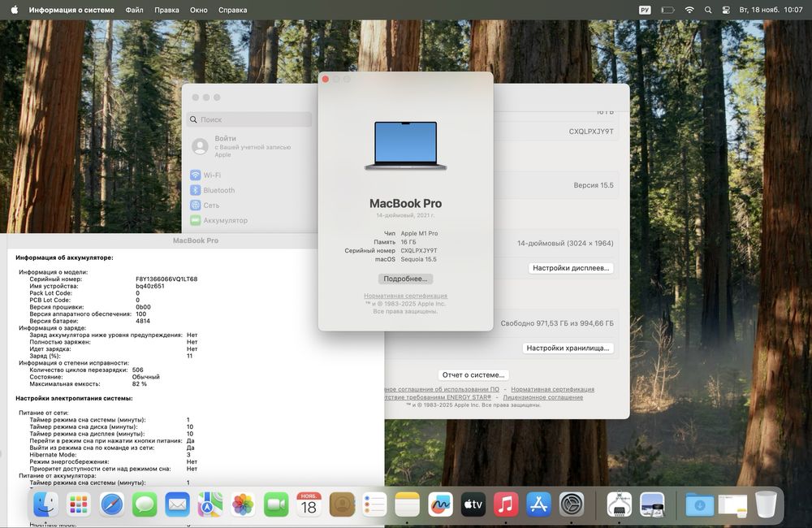
Task: Select Bluetooth in System Settings sidebar
Action: pos(212,190)
